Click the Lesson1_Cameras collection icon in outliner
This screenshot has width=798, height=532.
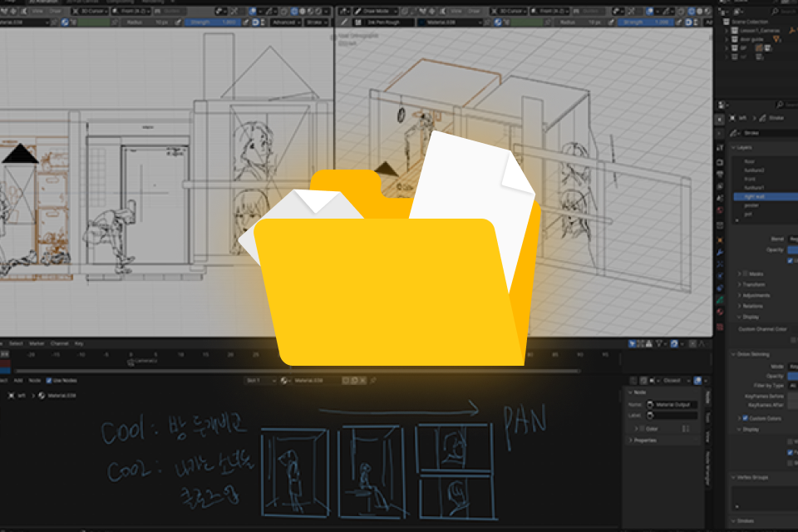pyautogui.click(x=734, y=31)
